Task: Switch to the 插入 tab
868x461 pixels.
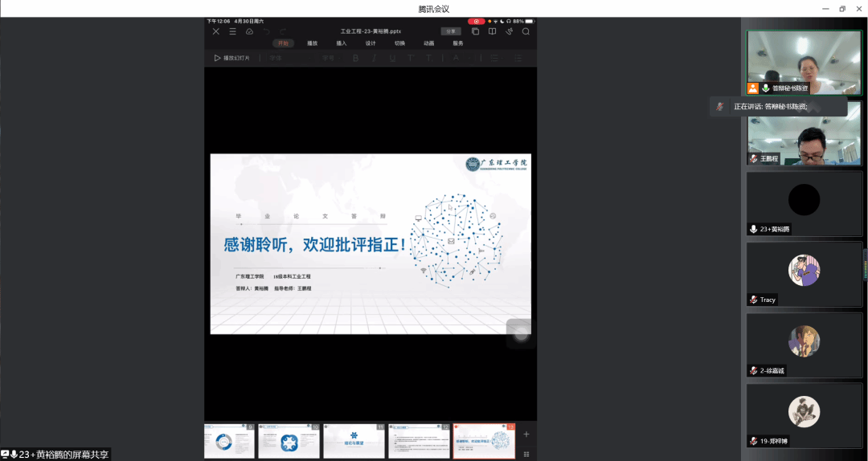Action: pyautogui.click(x=342, y=43)
